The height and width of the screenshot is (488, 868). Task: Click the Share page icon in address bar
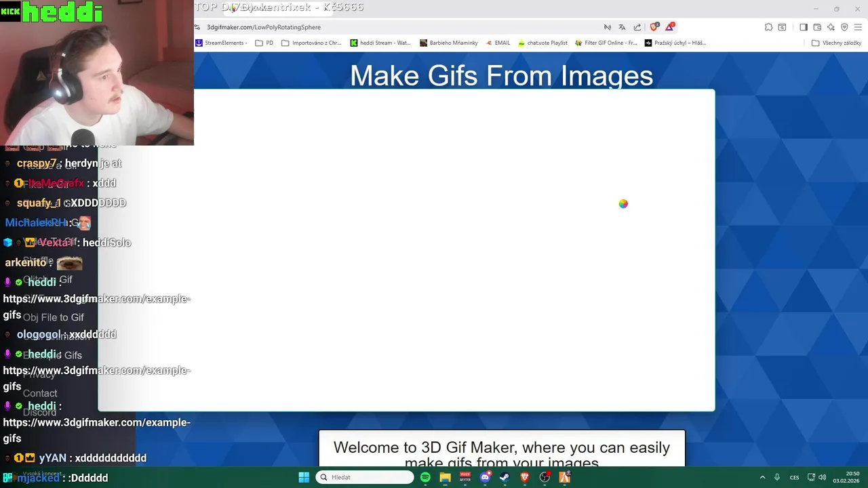tap(637, 27)
